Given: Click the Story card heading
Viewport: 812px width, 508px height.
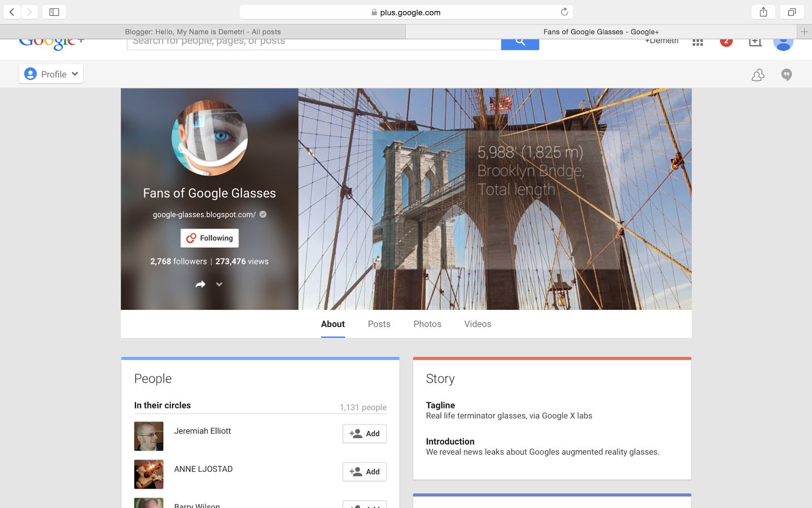Looking at the screenshot, I should (440, 379).
